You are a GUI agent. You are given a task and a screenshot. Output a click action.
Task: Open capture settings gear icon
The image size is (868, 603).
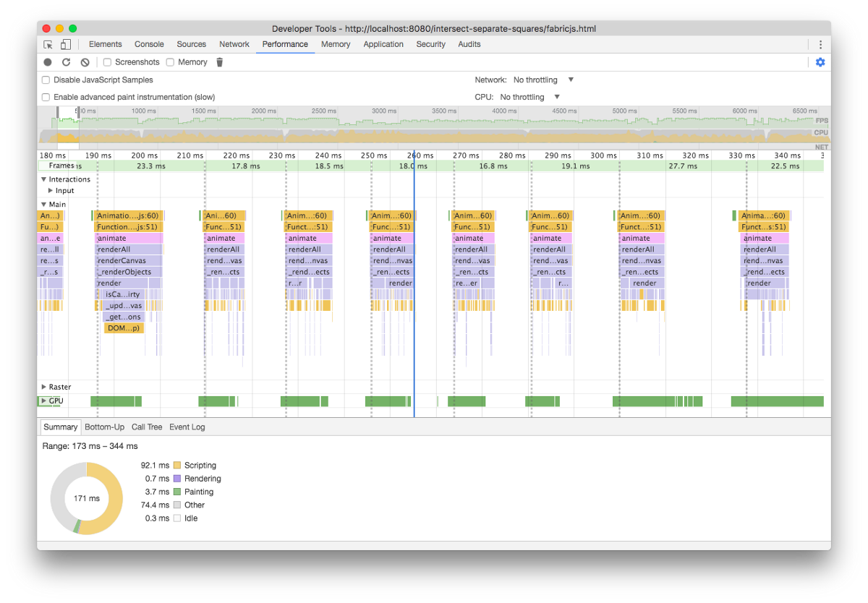click(820, 62)
